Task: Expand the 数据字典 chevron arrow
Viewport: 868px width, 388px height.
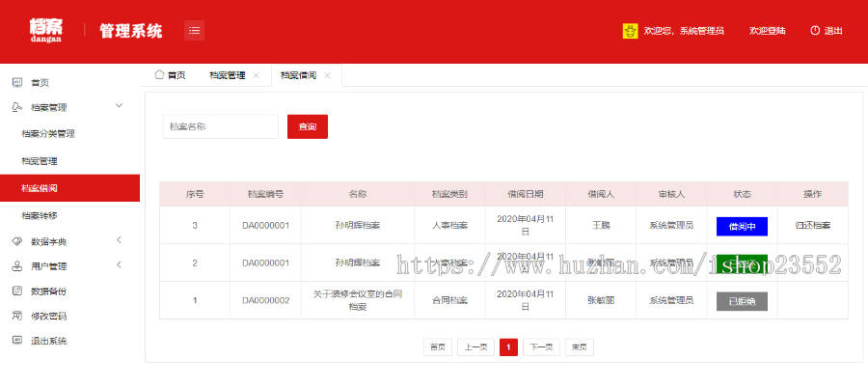Action: 119,240
